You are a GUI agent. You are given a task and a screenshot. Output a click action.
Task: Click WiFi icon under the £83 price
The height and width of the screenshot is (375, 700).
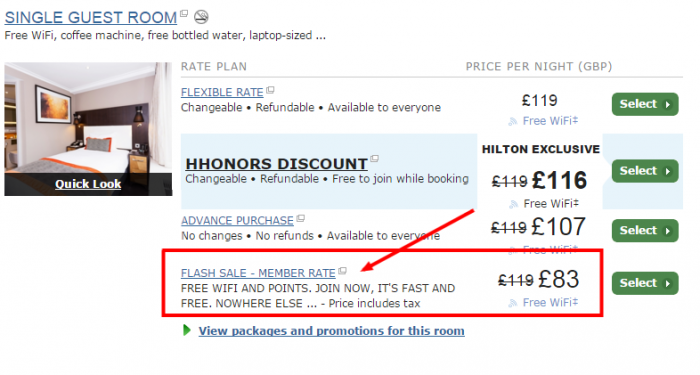pyautogui.click(x=512, y=303)
